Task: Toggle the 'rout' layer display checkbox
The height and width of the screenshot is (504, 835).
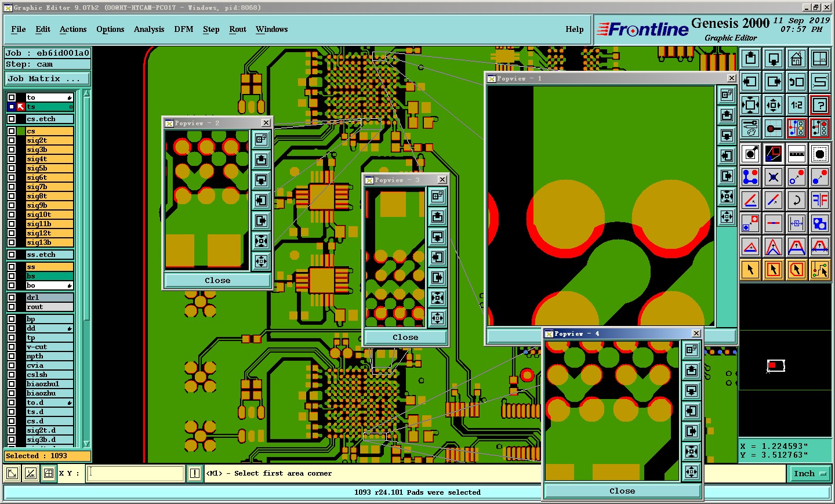Action: click(12, 307)
